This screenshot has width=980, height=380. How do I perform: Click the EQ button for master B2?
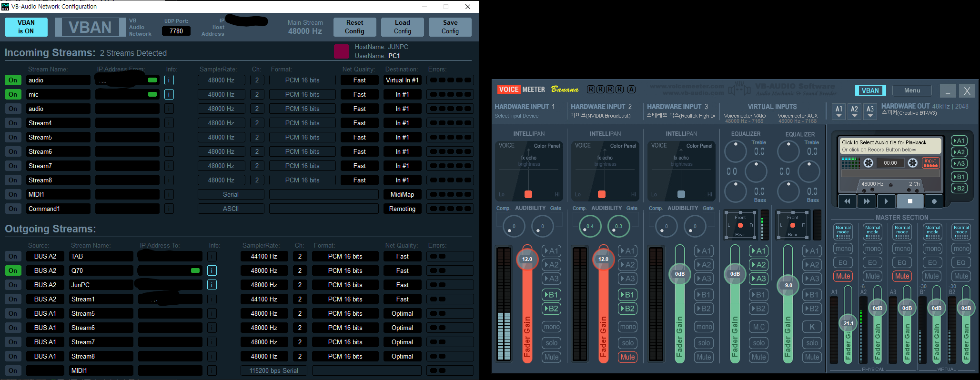click(961, 262)
